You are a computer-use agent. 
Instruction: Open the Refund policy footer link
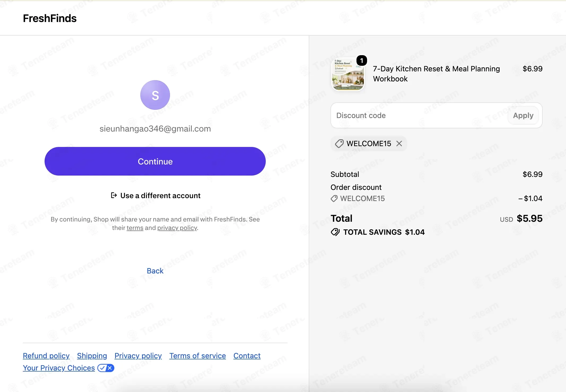pos(46,356)
